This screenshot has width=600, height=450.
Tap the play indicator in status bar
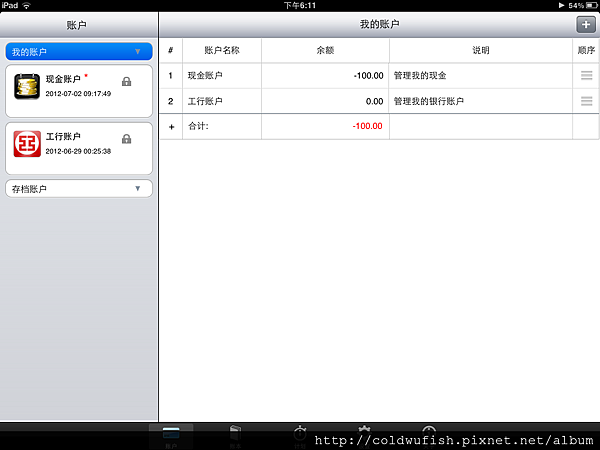[x=561, y=5]
